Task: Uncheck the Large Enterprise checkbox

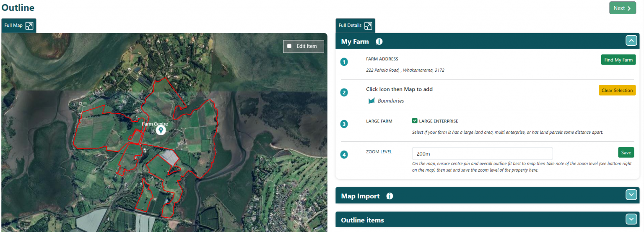Action: coord(415,121)
